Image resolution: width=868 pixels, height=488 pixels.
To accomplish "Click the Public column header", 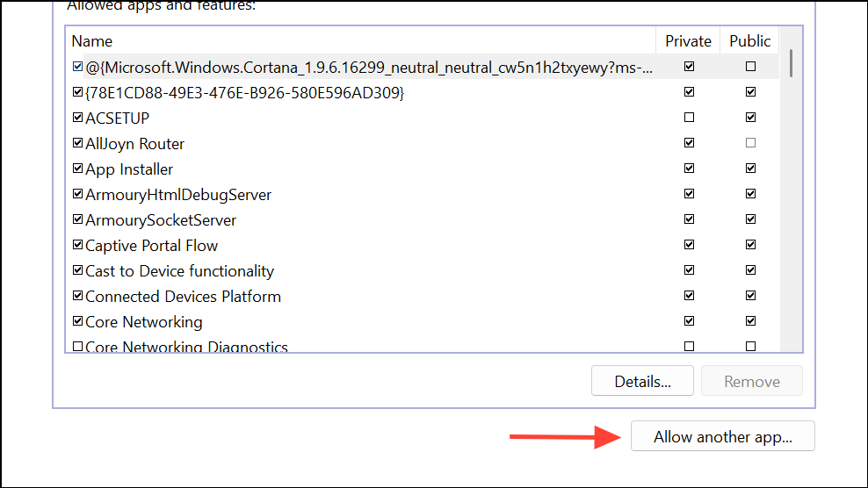I will (749, 41).
